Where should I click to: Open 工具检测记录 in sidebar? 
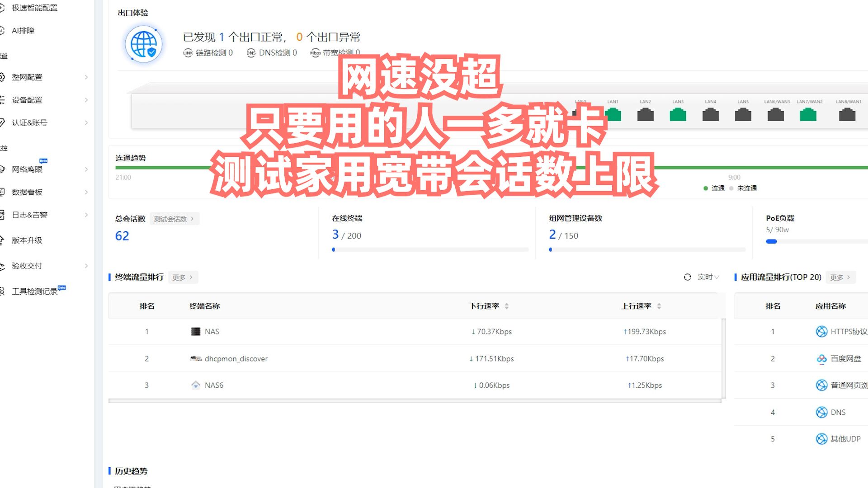point(34,291)
